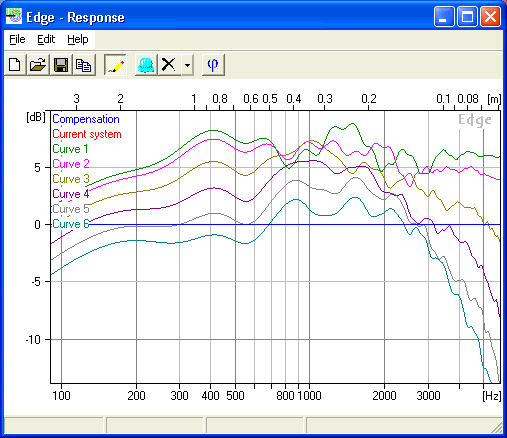
Task: Click the cyan add curve icon
Action: 146,65
